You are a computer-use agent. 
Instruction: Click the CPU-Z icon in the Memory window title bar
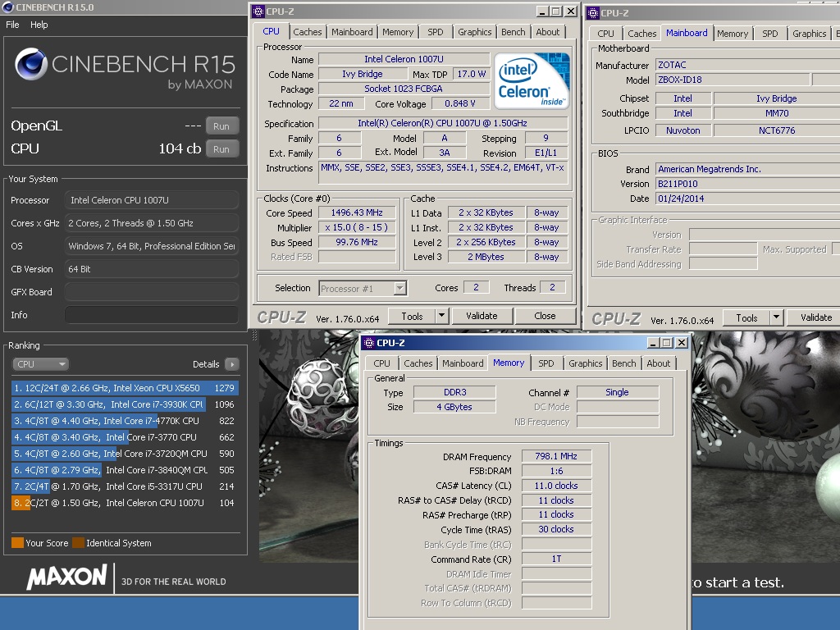[369, 343]
